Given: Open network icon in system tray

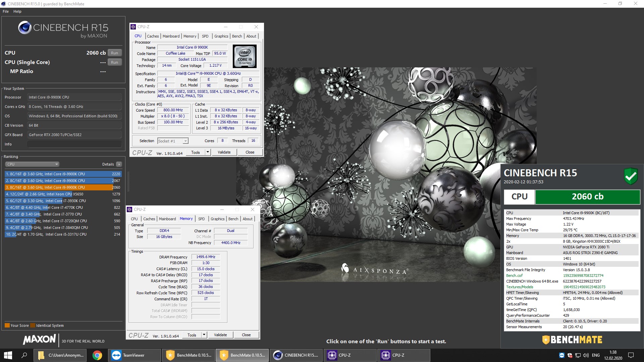Looking at the screenshot, I should point(578,355).
